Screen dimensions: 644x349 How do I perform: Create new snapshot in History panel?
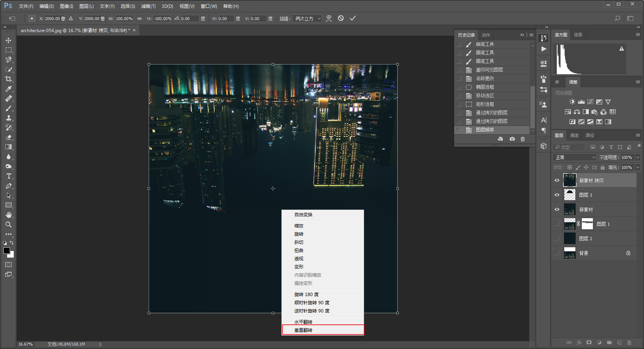click(x=512, y=139)
